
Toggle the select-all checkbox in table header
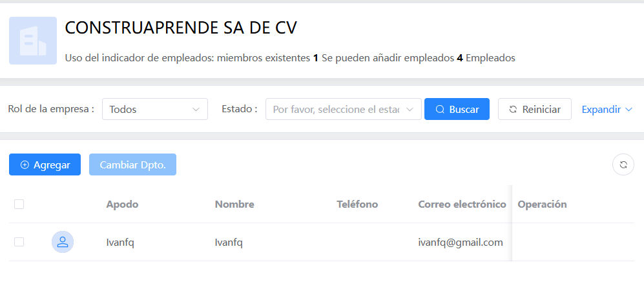click(19, 204)
